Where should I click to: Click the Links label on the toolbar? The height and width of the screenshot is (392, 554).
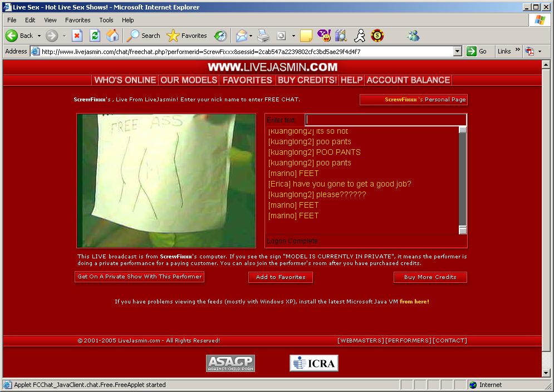pyautogui.click(x=504, y=52)
